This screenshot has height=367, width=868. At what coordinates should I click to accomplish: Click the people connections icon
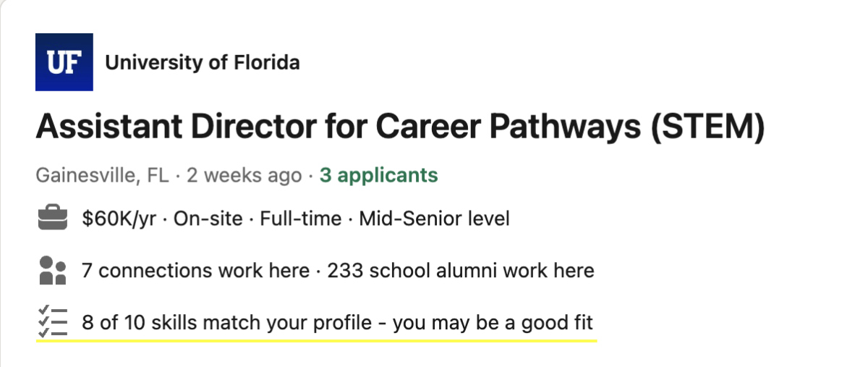tap(51, 271)
